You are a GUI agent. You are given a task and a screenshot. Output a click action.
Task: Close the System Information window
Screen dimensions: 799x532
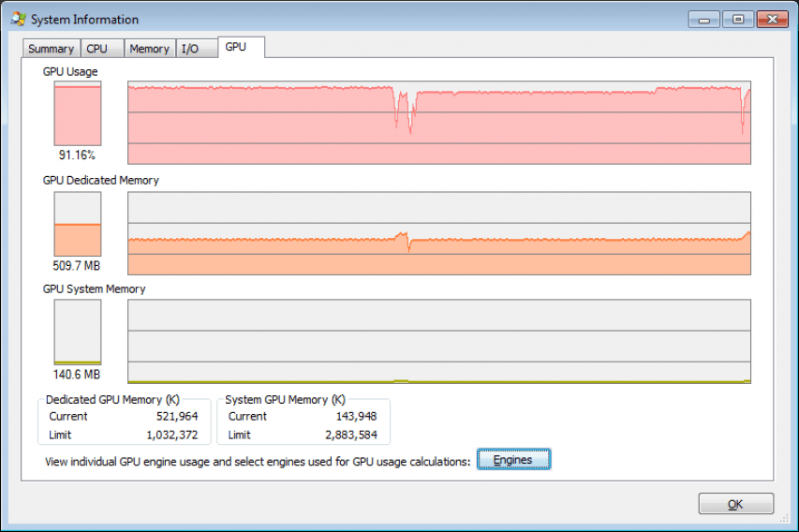(x=773, y=20)
